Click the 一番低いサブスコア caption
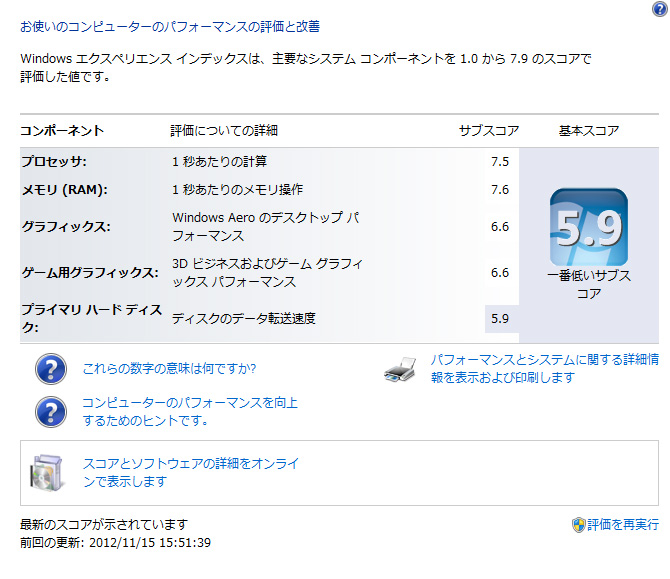The width and height of the screenshot is (670, 579). click(x=589, y=285)
